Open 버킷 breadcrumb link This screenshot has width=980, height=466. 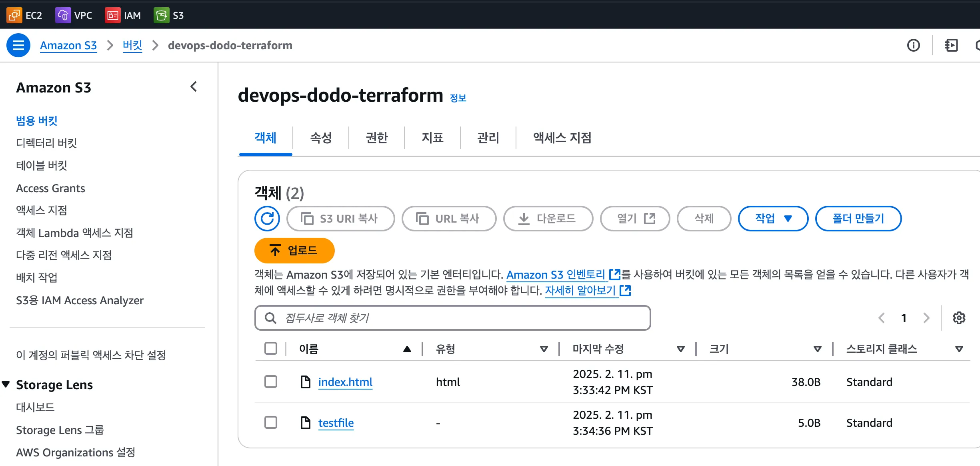[132, 45]
